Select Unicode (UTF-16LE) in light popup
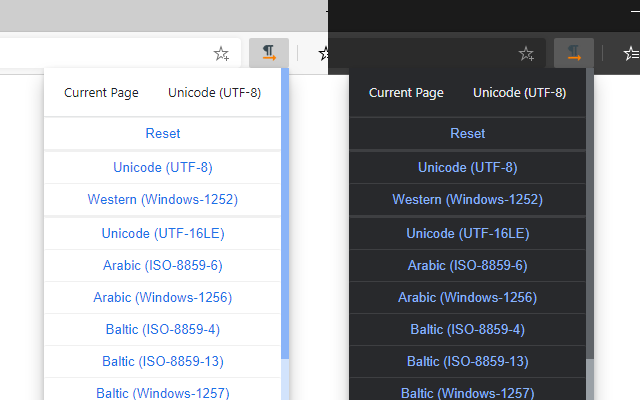640x400 pixels. (x=163, y=233)
